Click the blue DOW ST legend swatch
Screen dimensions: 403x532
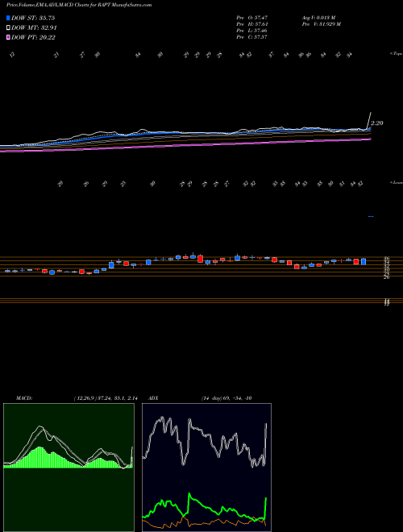(9, 18)
